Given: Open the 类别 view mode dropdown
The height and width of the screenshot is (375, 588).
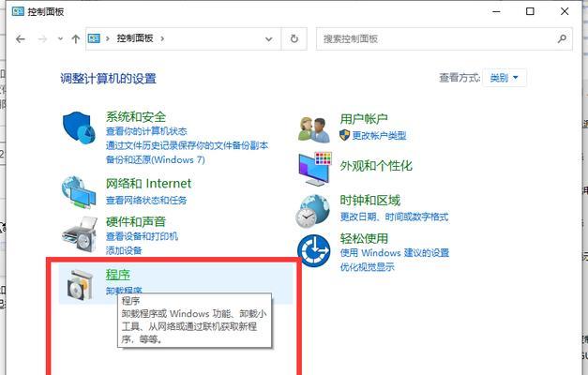Looking at the screenshot, I should point(504,78).
